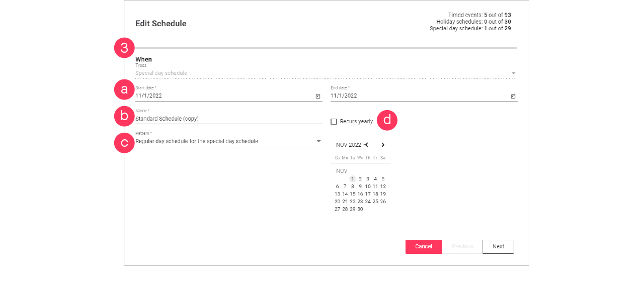Screen dimensions: 644x281
Task: Choose November 19 on the calendar
Action: [x=383, y=194]
